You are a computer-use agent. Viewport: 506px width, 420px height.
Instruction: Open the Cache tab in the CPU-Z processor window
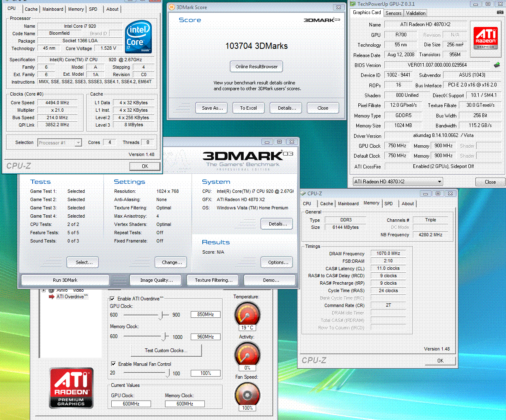[31, 9]
